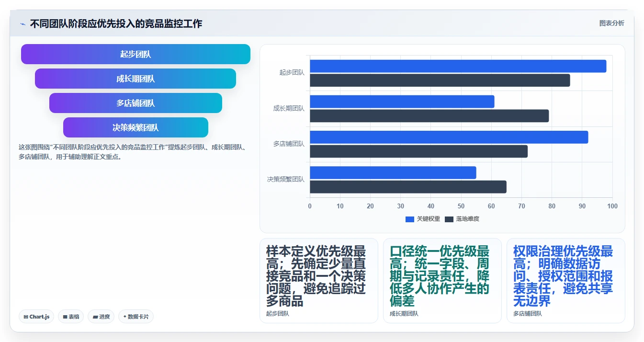Click the 成长期团队 y-axis label in chart
This screenshot has height=342, width=644.
point(289,109)
